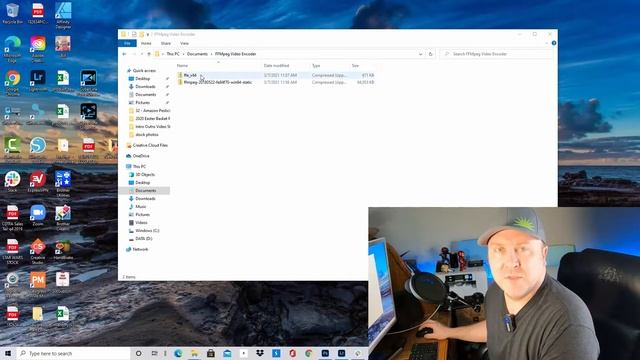The height and width of the screenshot is (360, 640).
Task: Sort files by the Name column
Action: (x=182, y=66)
